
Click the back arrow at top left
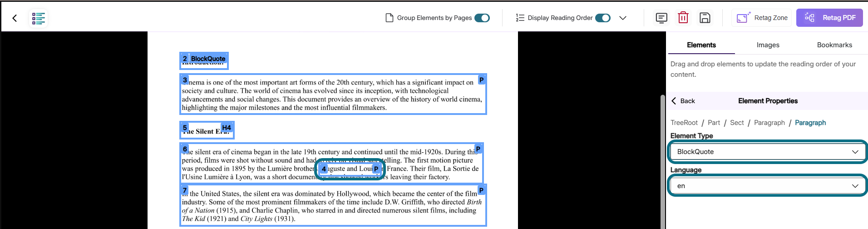(15, 18)
